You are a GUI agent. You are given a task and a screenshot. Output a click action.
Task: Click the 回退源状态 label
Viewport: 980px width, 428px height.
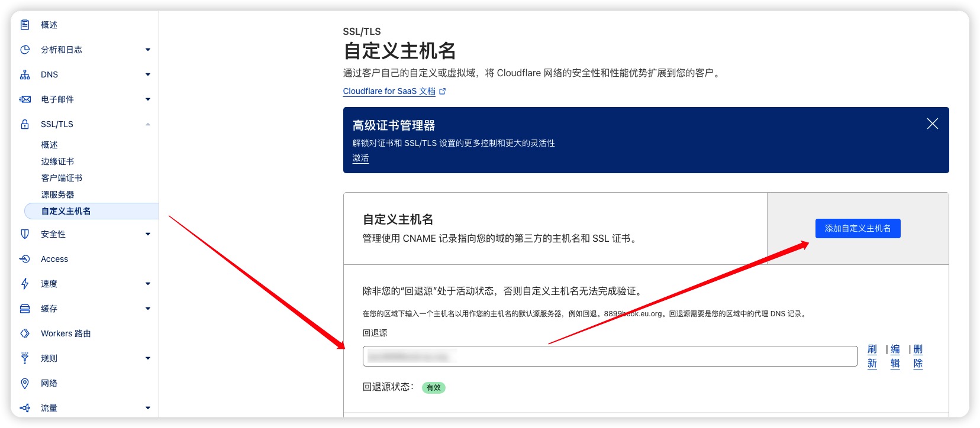pyautogui.click(x=388, y=387)
